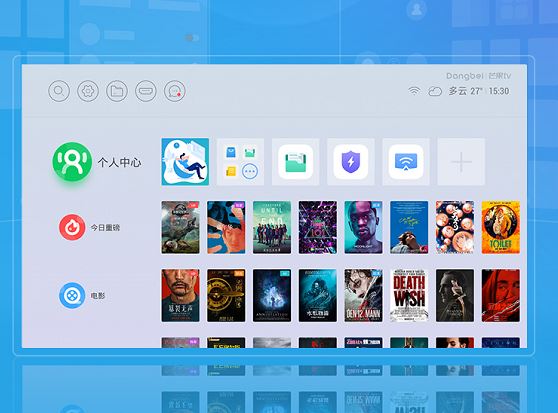
Task: Open the blue camouflage face poster
Action: coord(226,227)
